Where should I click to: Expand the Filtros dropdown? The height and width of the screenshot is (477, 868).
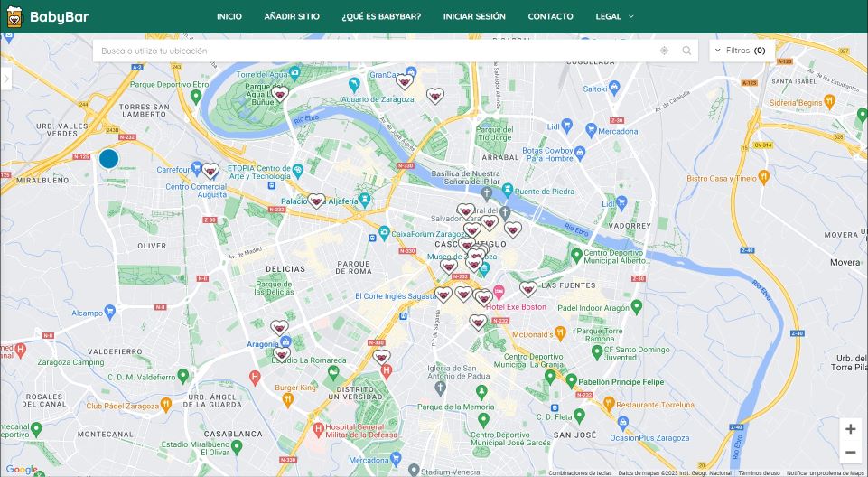pos(741,51)
